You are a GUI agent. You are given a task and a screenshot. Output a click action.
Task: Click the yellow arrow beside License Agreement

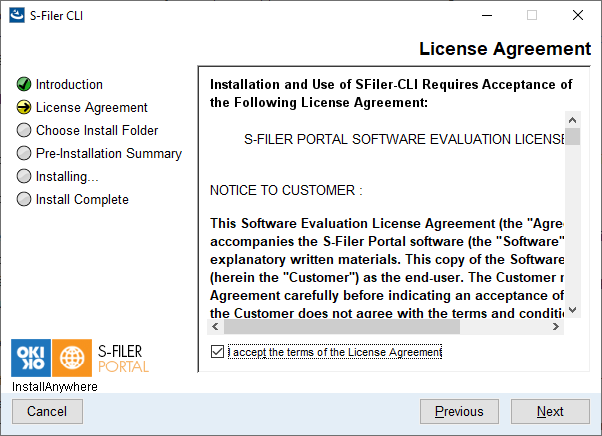pyautogui.click(x=24, y=107)
